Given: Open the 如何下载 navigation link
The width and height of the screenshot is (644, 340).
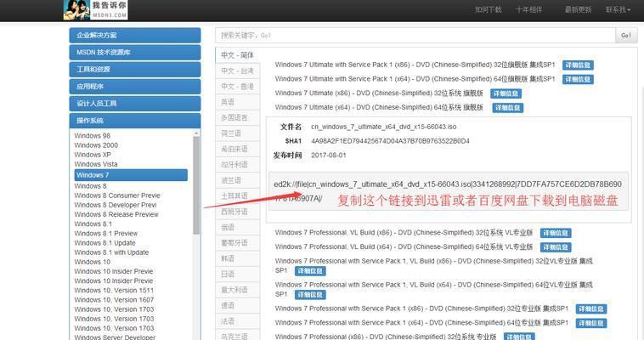Looking at the screenshot, I should [x=489, y=9].
